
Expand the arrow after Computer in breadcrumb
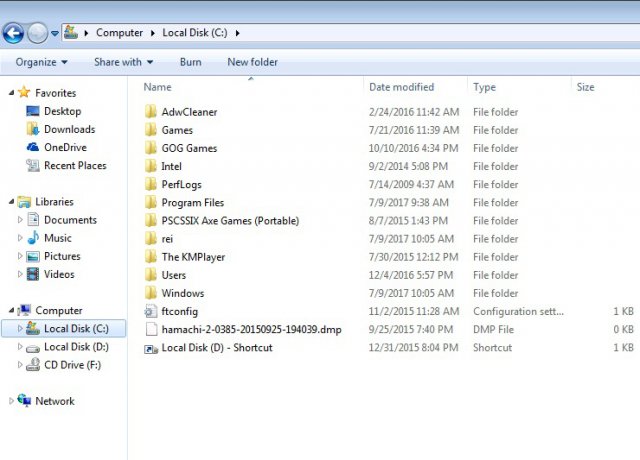click(x=152, y=33)
